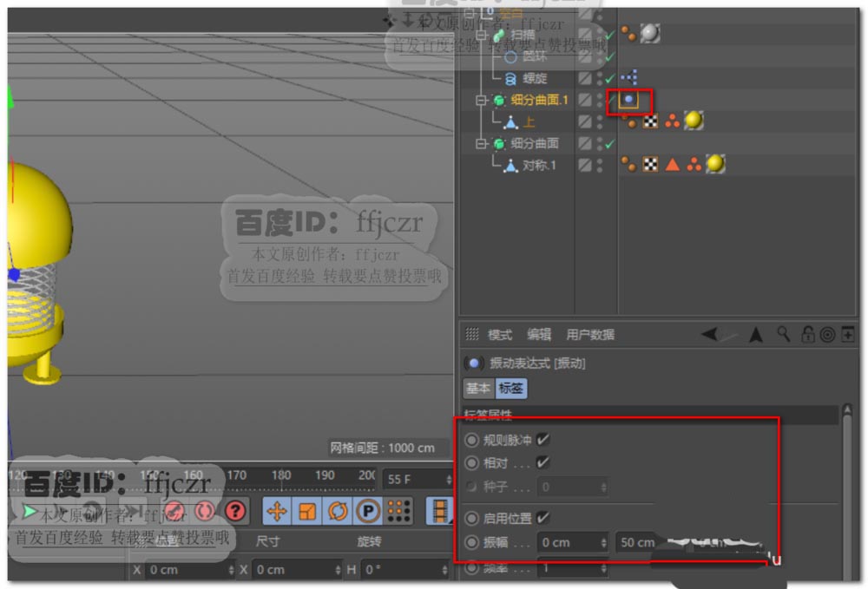Viewport: 868px width, 589px height.
Task: Toggle the keyframe circle beside 相对
Action: (x=471, y=463)
